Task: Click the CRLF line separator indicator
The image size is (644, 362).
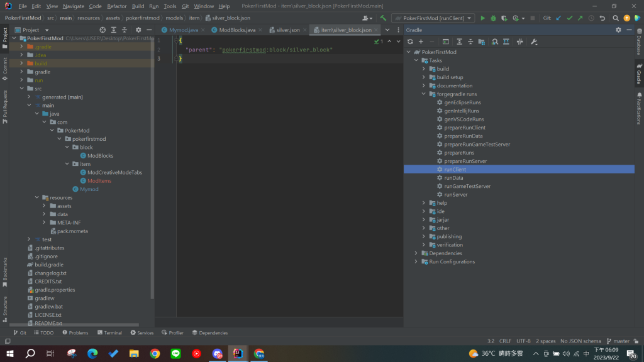Action: 505,341
